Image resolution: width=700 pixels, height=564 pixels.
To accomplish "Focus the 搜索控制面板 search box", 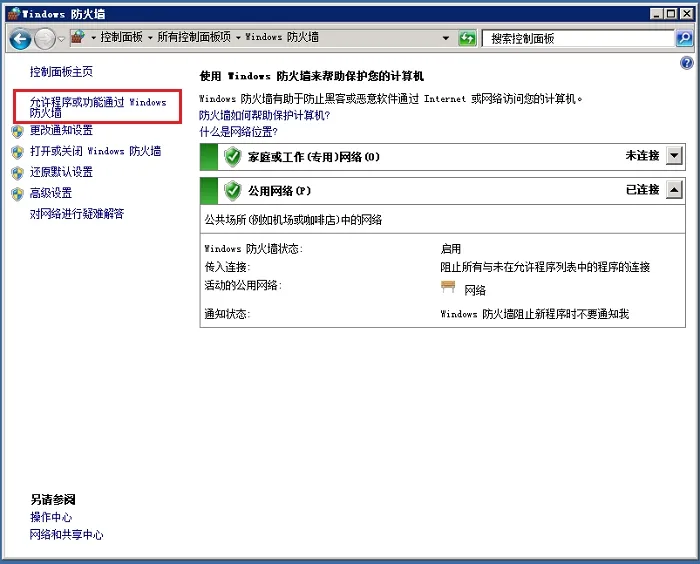I will coord(578,38).
